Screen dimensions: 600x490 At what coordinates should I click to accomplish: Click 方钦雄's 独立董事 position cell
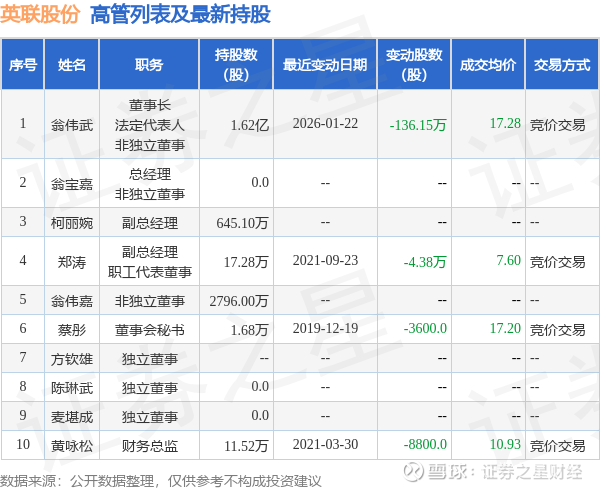[150, 359]
